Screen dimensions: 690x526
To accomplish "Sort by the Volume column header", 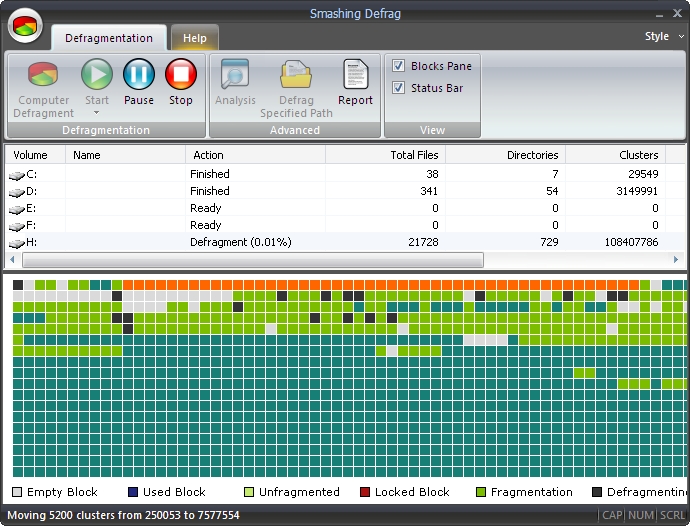I will [x=36, y=155].
